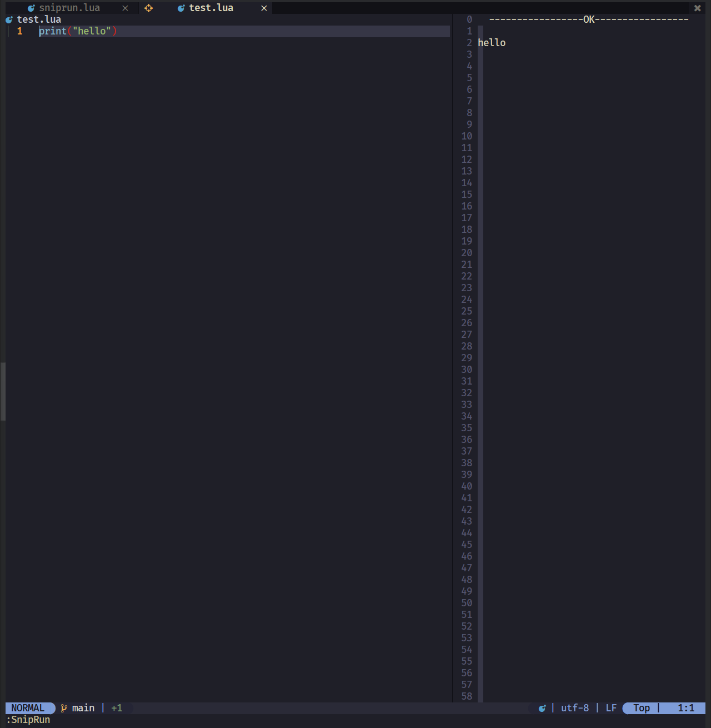Screen dimensions: 711x728
Task: Click the buffer-pick crosshair icon between tabs
Action: (148, 8)
